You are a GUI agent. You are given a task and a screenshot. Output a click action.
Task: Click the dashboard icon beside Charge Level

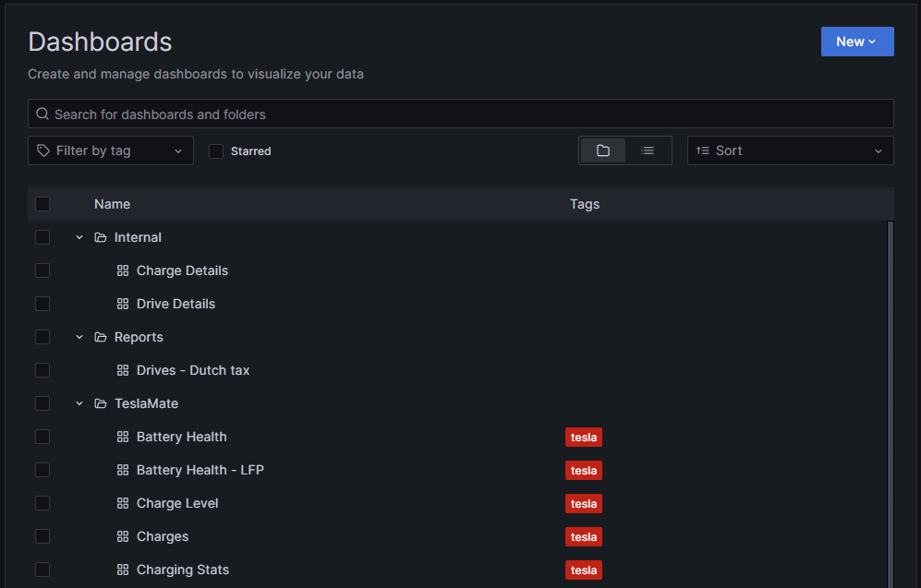click(123, 503)
